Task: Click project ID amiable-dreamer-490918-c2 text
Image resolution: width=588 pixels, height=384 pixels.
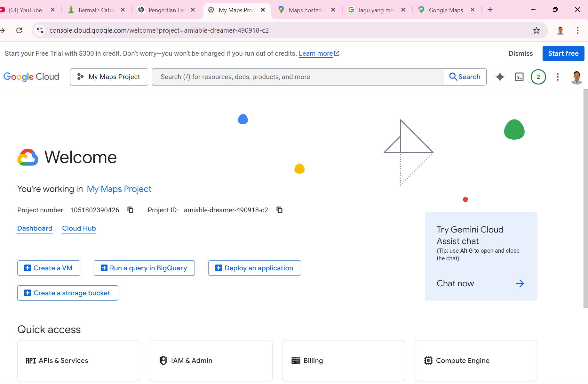Action: pyautogui.click(x=226, y=210)
